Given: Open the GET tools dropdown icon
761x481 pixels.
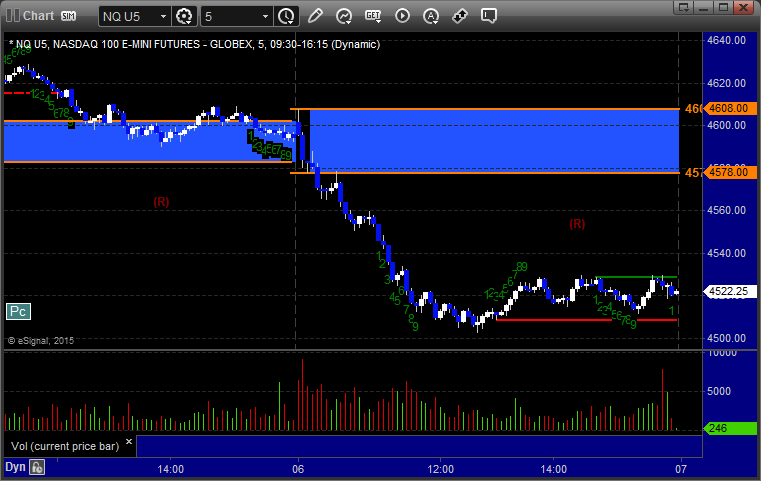Looking at the screenshot, I should pyautogui.click(x=373, y=16).
